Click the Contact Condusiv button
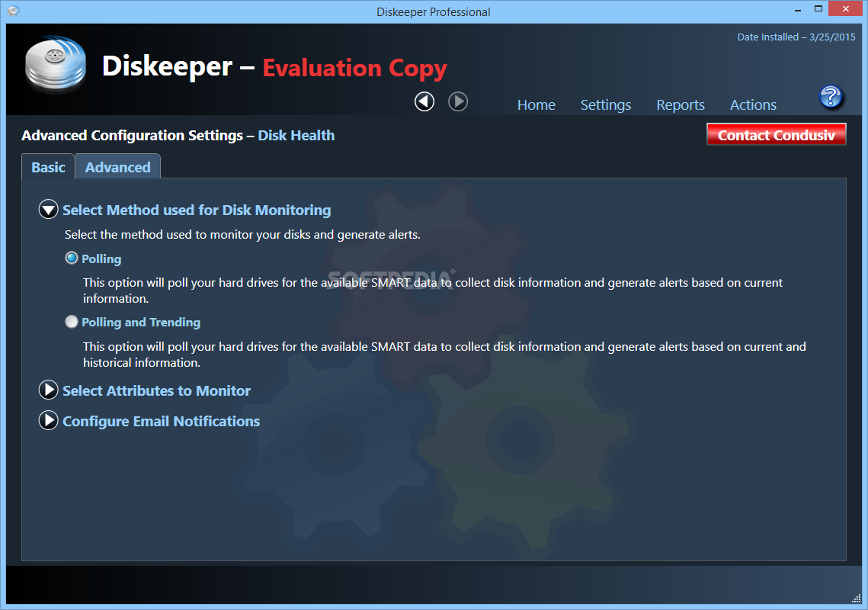The width and height of the screenshot is (868, 610). coord(776,135)
